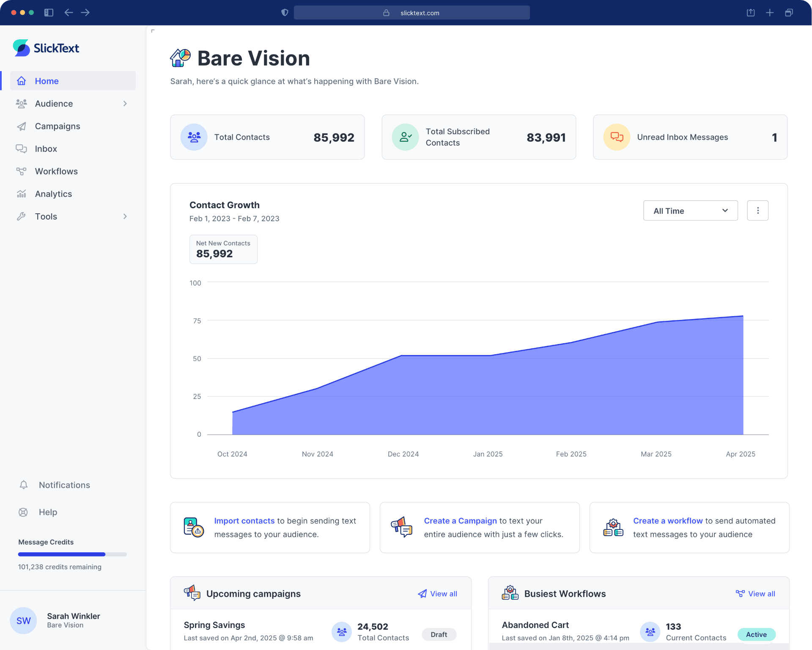Click the Inbox chat bubble icon

(x=22, y=149)
